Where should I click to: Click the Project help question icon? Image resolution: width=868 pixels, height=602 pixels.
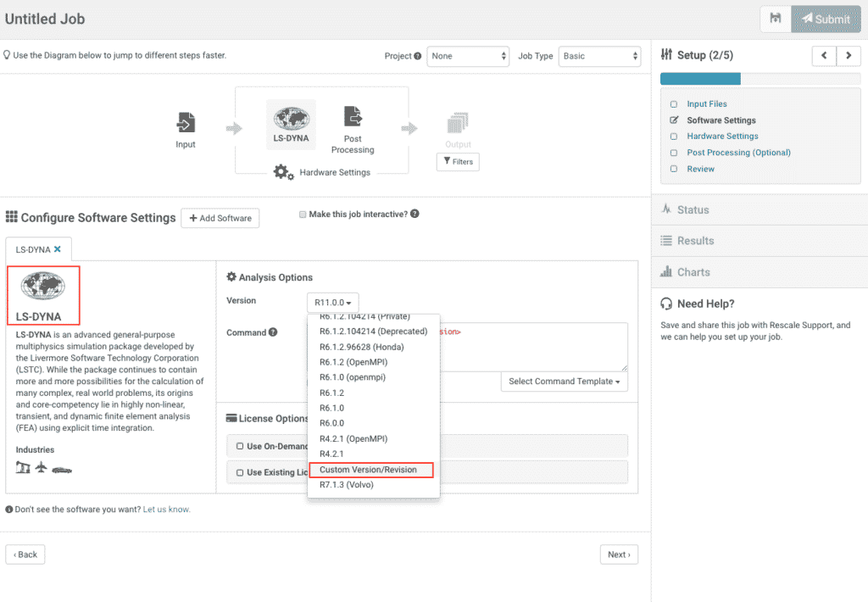(x=417, y=56)
